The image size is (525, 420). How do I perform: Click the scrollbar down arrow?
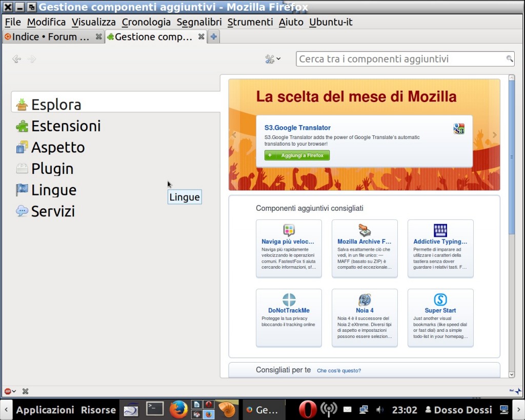(511, 374)
